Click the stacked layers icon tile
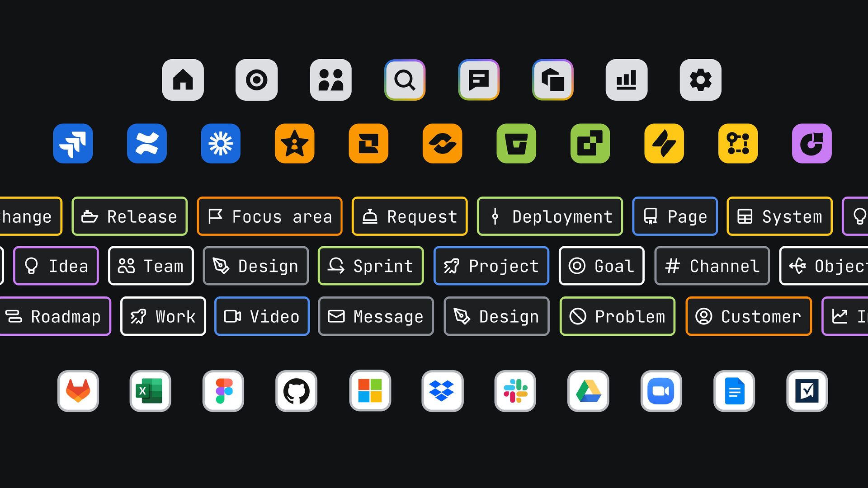 (553, 80)
